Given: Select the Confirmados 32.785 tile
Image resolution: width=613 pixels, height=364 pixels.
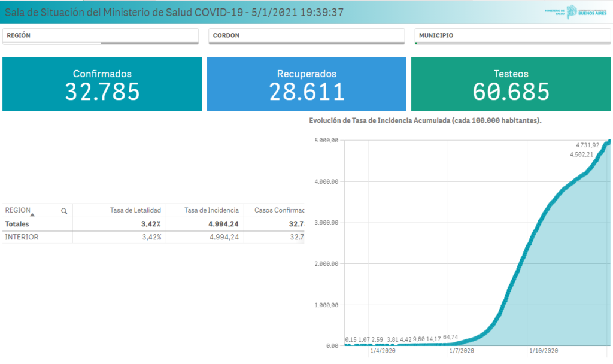Looking at the screenshot, I should point(102,84).
